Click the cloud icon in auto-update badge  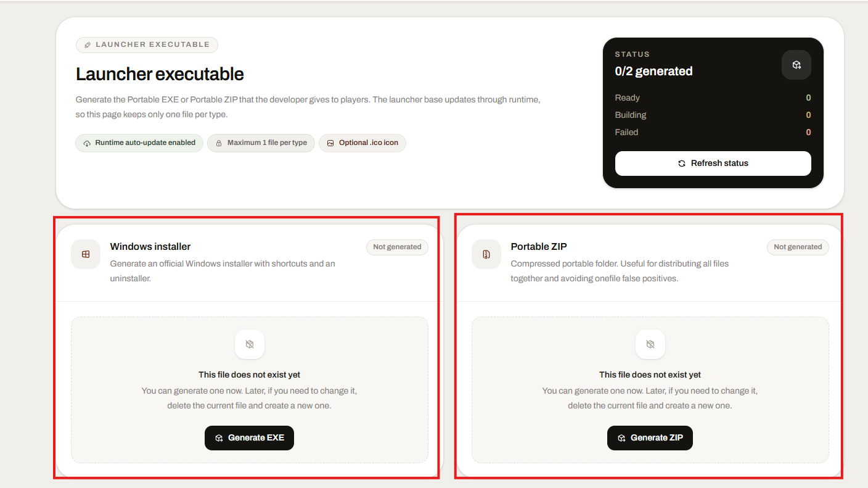pyautogui.click(x=87, y=143)
